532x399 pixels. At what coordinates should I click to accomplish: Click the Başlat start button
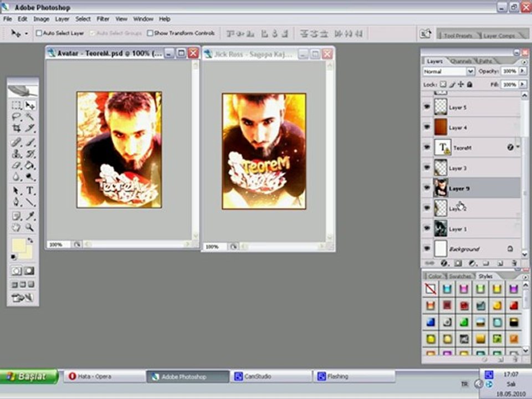point(29,376)
